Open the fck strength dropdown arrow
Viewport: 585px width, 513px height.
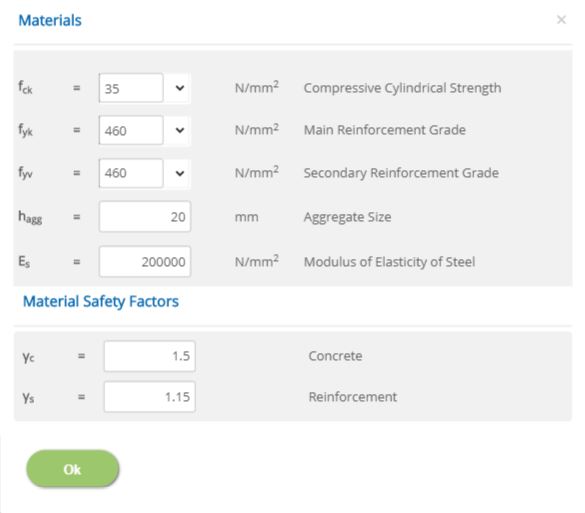(180, 88)
